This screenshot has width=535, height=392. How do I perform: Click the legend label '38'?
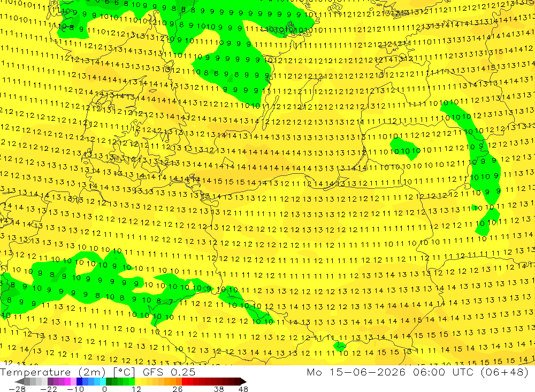[219, 389]
